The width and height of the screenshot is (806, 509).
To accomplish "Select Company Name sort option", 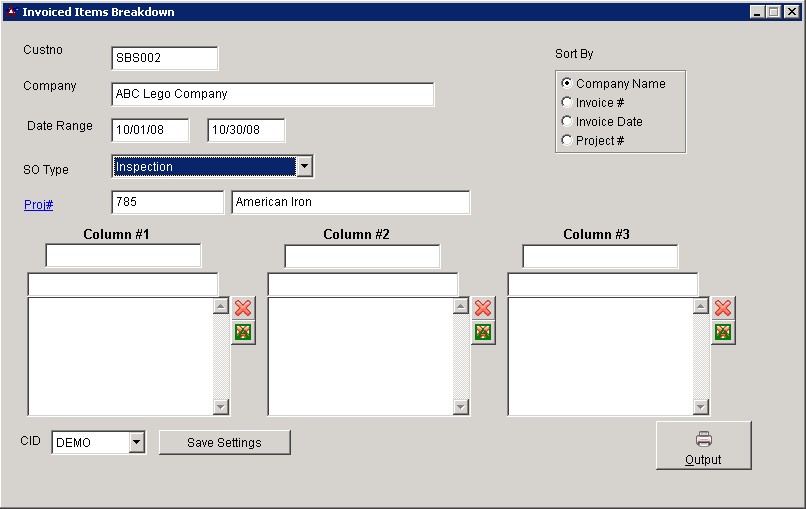I will 568,84.
